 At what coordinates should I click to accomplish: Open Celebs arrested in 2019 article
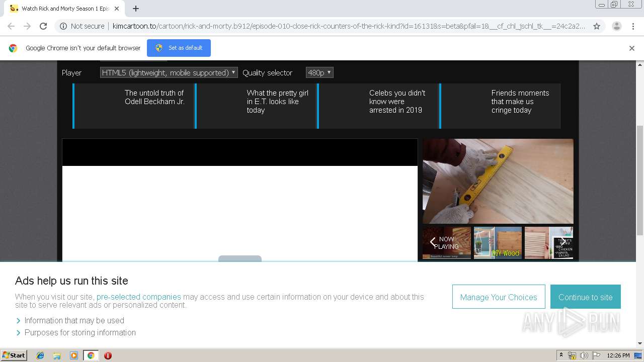click(378, 106)
